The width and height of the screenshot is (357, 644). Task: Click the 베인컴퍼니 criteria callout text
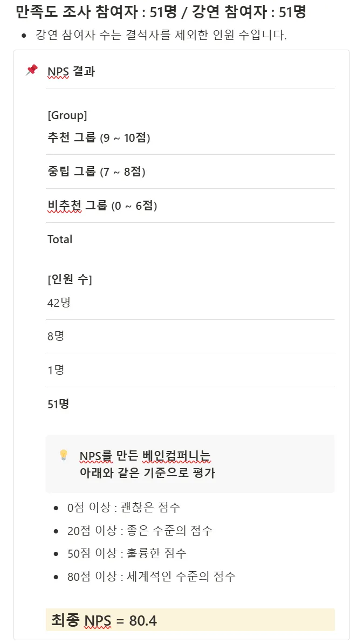point(147,464)
